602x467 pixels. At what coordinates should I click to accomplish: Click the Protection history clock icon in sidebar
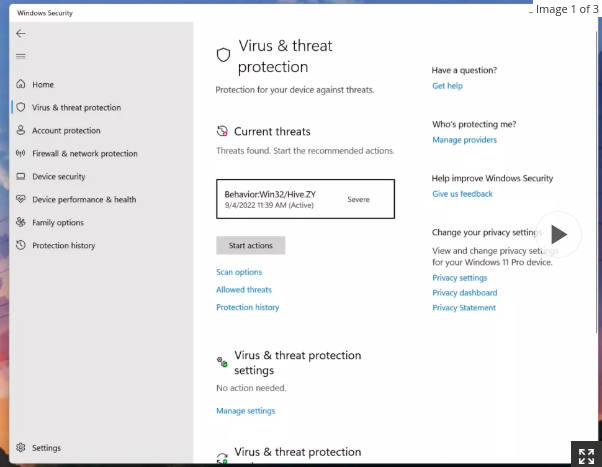coord(21,245)
